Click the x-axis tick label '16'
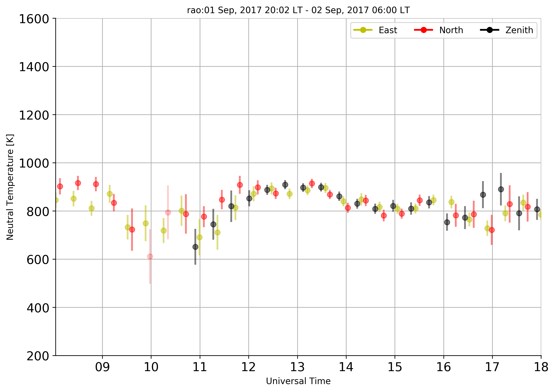Screen dimensions: 555x392 tap(444, 367)
